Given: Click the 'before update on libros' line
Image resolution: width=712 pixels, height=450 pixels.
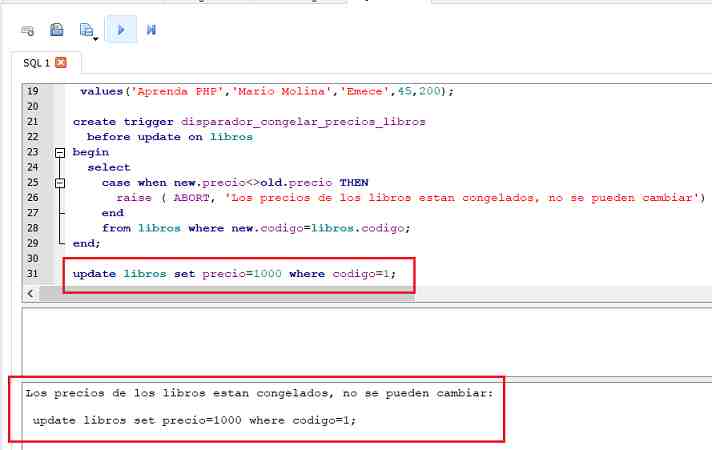Looking at the screenshot, I should 170,137.
